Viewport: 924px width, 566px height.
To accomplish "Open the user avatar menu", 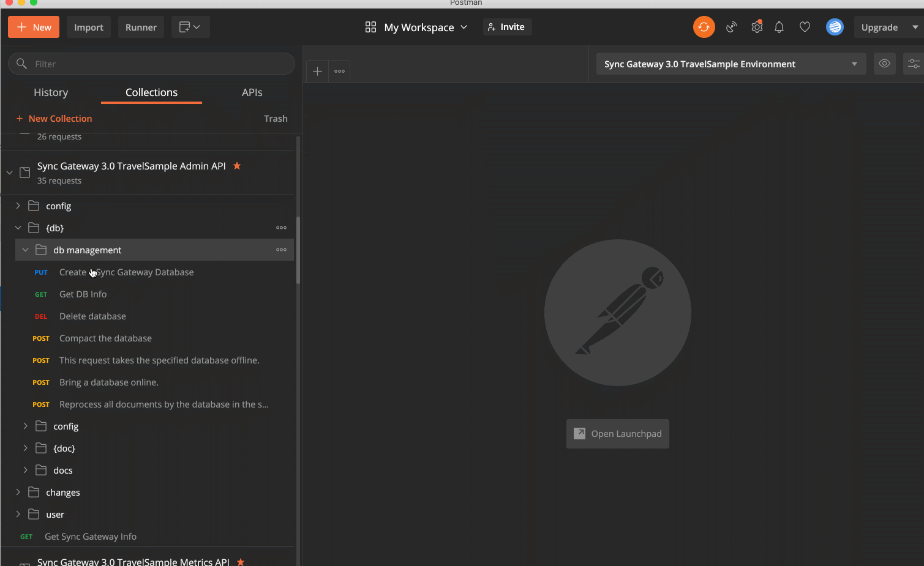I will (834, 27).
